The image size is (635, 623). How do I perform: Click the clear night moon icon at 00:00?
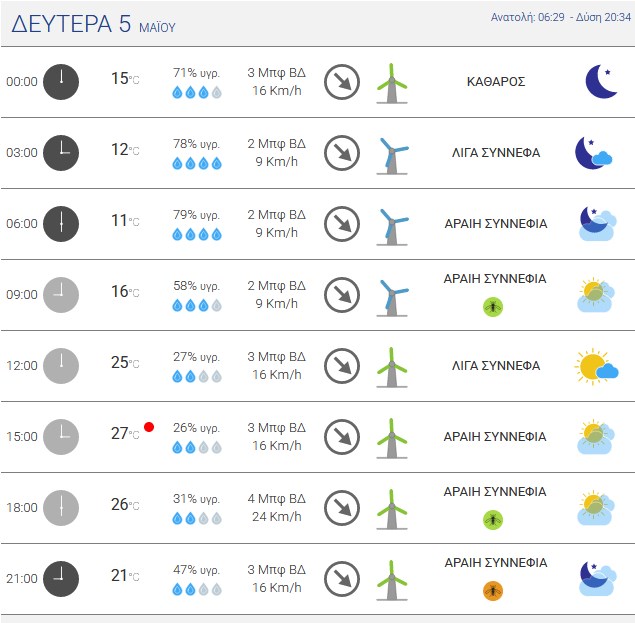600,81
